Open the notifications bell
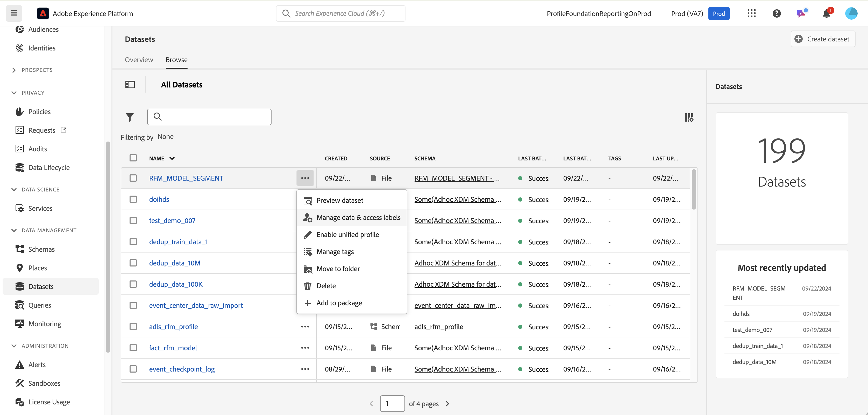 pyautogui.click(x=826, y=14)
